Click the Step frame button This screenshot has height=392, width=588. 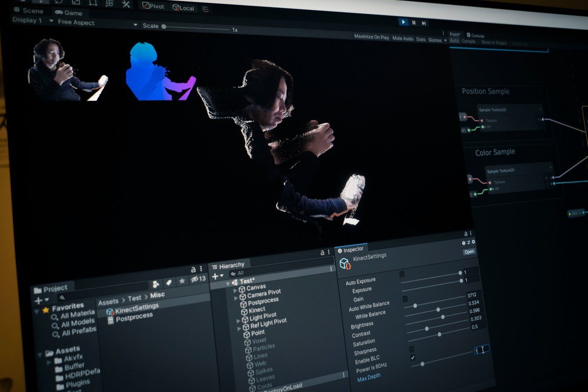pos(424,23)
